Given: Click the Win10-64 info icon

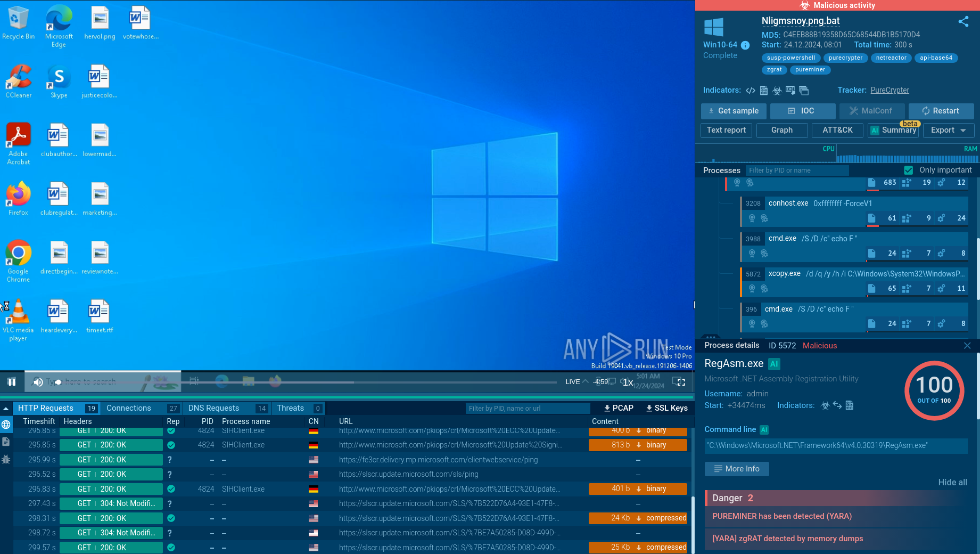Looking at the screenshot, I should [745, 45].
